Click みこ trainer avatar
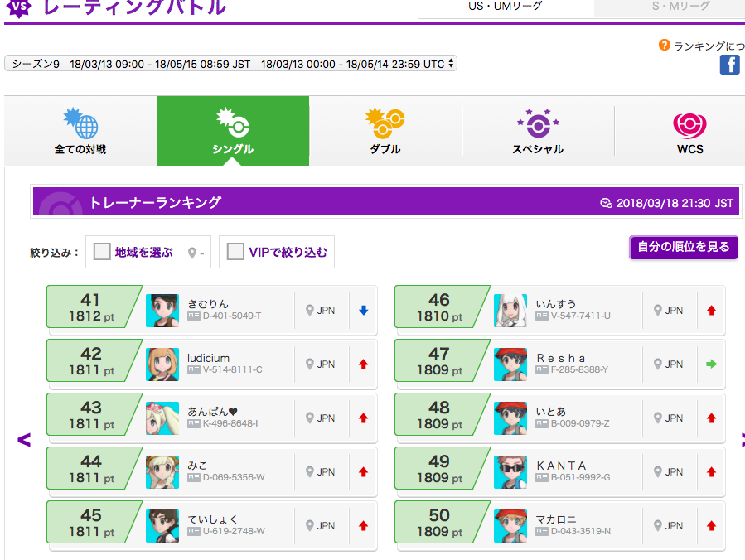 coord(162,472)
